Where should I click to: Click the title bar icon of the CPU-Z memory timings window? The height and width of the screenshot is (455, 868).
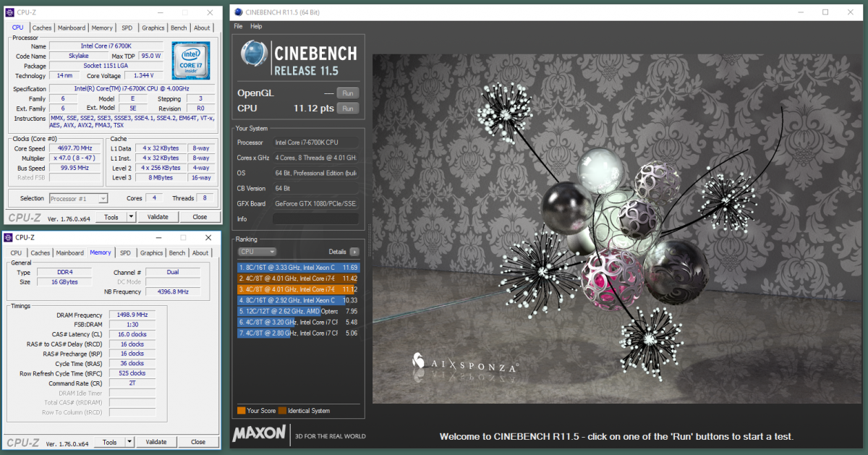(9, 237)
